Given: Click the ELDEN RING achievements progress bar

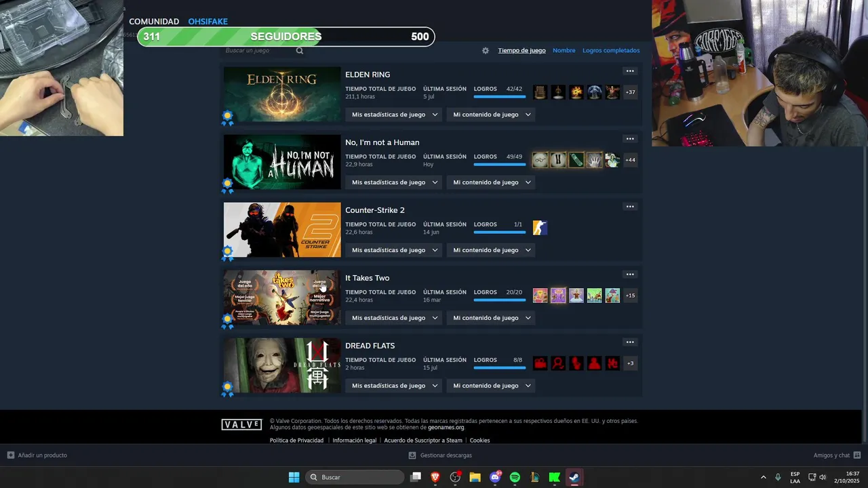Looking at the screenshot, I should pyautogui.click(x=499, y=97).
